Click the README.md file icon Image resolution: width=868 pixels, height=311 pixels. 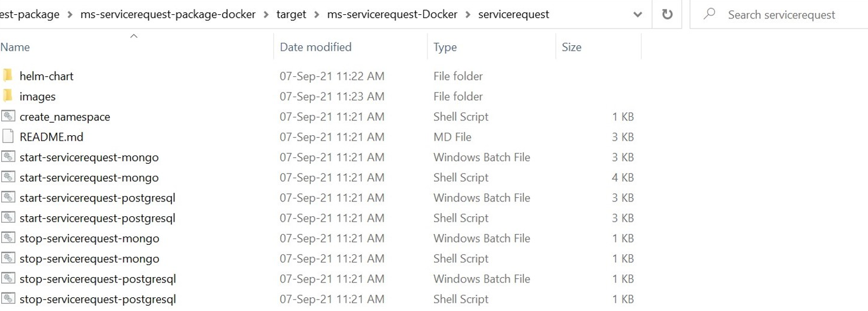pyautogui.click(x=8, y=136)
